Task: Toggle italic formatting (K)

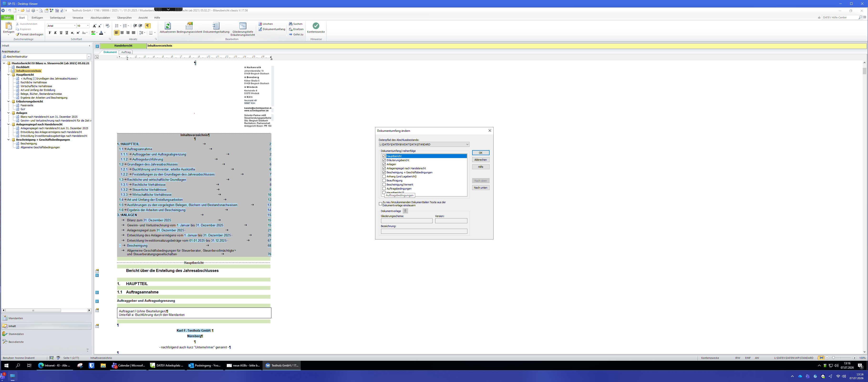Action: (x=55, y=33)
